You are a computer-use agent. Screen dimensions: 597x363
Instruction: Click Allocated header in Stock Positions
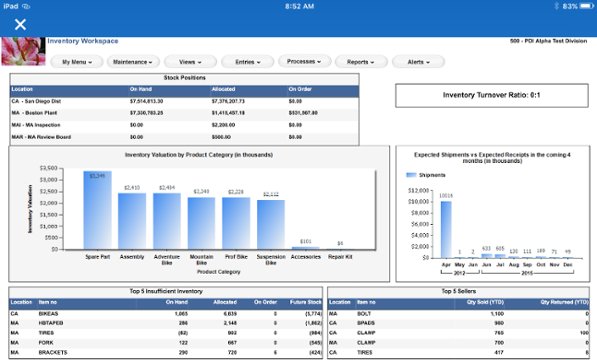pos(223,89)
